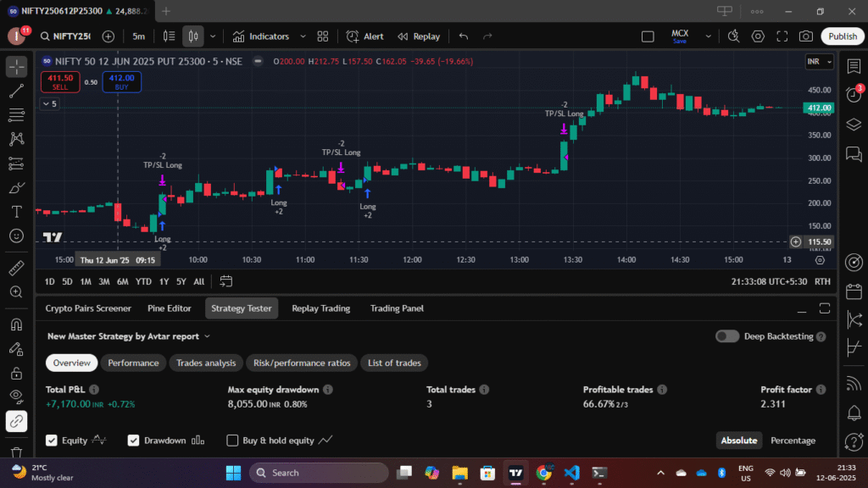Open the Indicators dialog
This screenshot has width=868, height=488.
point(261,36)
